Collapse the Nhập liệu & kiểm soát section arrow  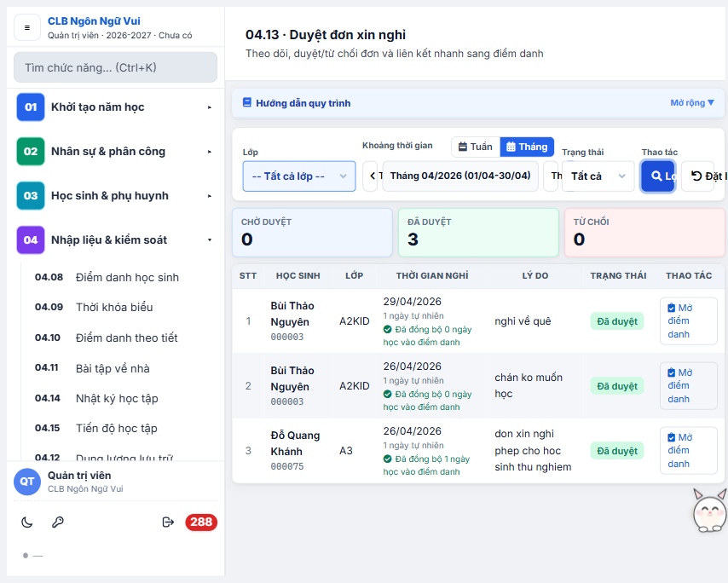210,240
